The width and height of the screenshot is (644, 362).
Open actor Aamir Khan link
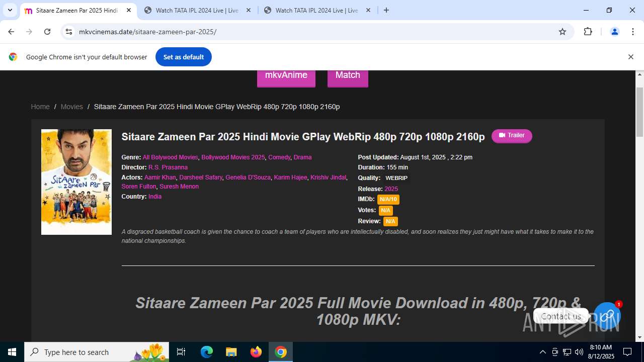160,177
